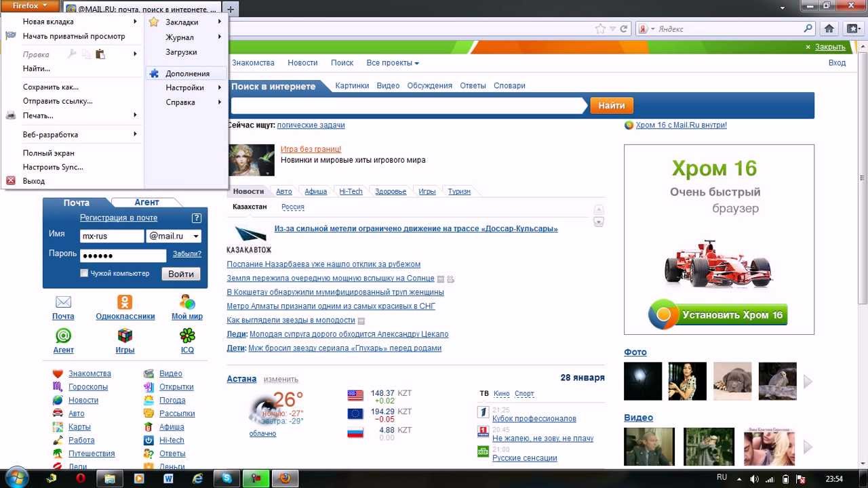Expand Настройки submenu arrow
The image size is (868, 488).
(220, 87)
